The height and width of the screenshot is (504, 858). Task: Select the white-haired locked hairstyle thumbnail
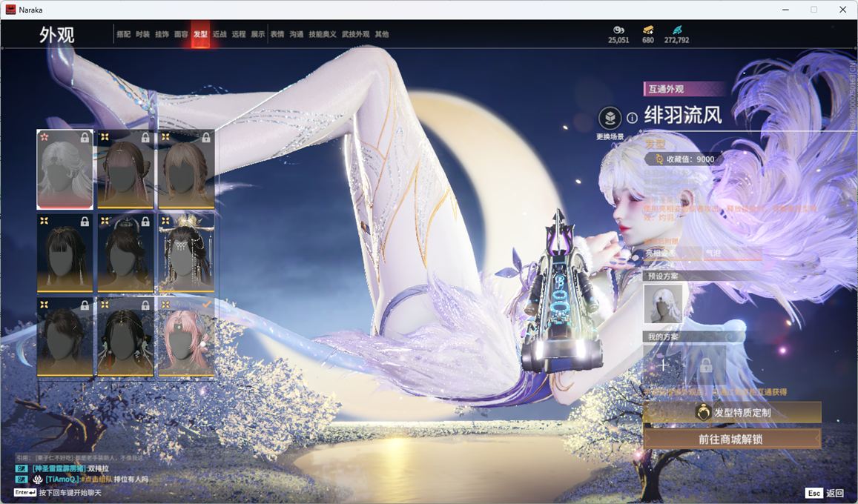[x=65, y=169]
